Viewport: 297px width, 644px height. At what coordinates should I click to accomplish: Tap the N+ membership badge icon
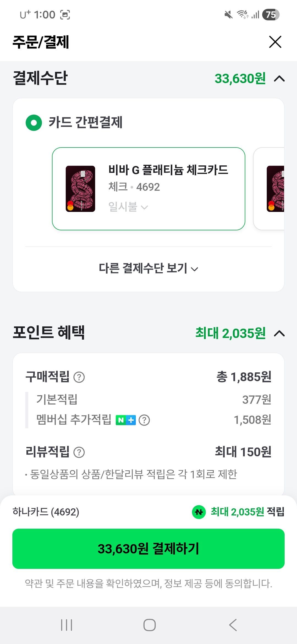coord(126,420)
